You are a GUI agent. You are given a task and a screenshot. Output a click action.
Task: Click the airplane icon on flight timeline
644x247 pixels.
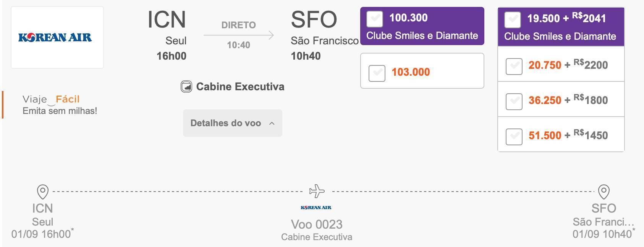point(317,191)
